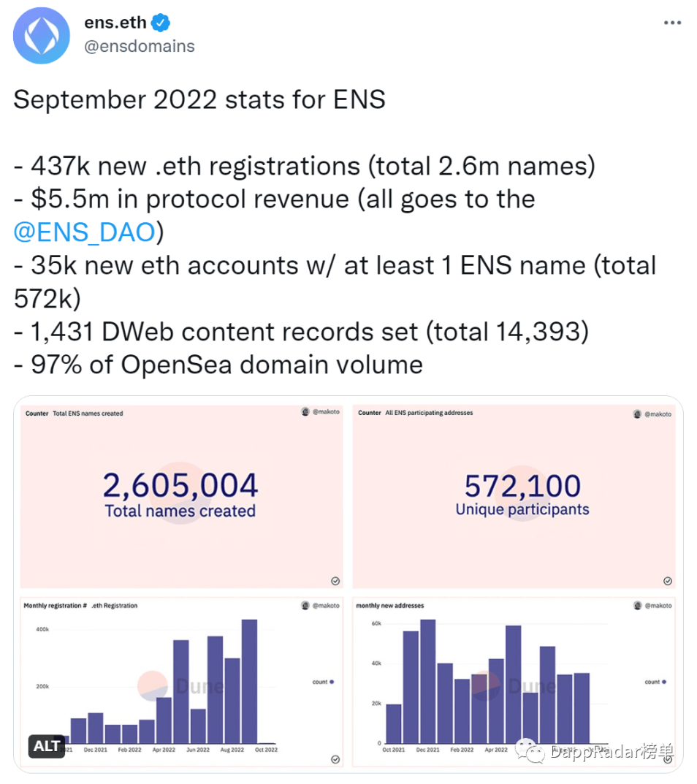The image size is (697, 784).
Task: Click @makoto avatar on monthly new addresses chart
Action: [637, 606]
